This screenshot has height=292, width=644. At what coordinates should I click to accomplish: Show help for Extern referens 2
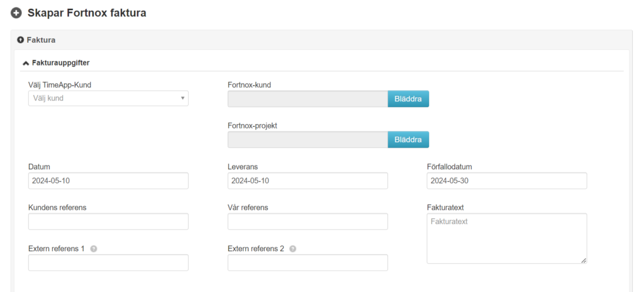coord(292,249)
